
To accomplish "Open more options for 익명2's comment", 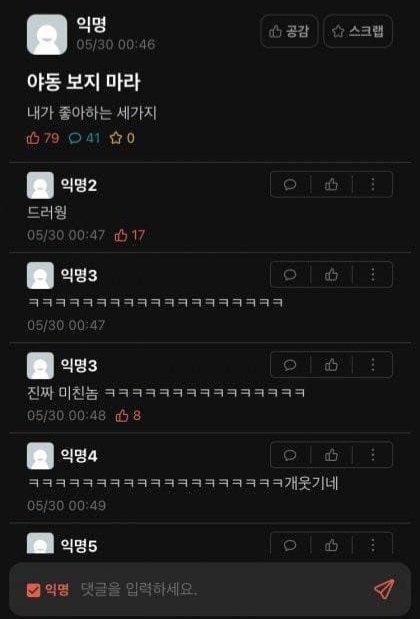I will 373,184.
